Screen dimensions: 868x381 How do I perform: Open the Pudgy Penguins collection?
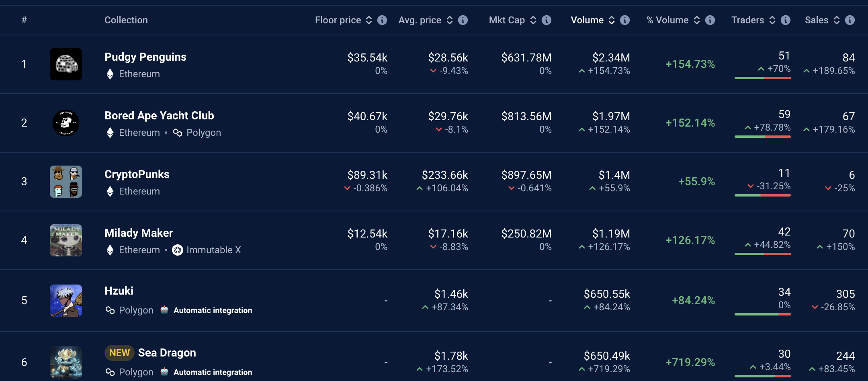click(x=145, y=57)
